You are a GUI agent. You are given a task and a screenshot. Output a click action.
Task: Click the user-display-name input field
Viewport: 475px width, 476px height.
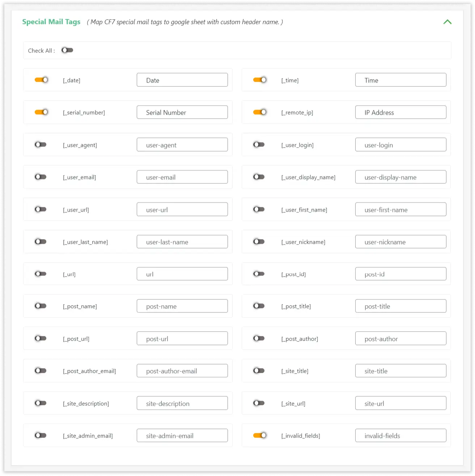click(400, 177)
